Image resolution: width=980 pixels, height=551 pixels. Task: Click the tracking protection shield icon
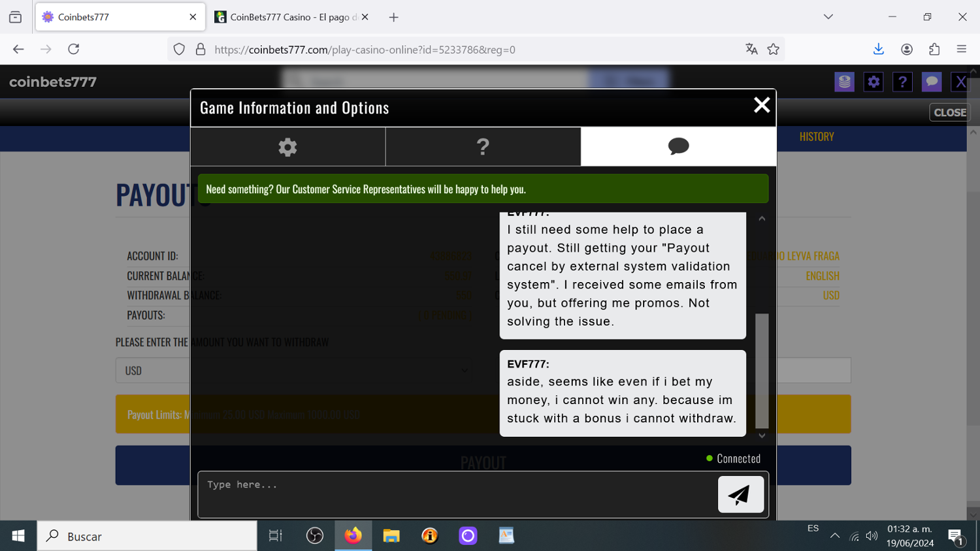pos(179,49)
